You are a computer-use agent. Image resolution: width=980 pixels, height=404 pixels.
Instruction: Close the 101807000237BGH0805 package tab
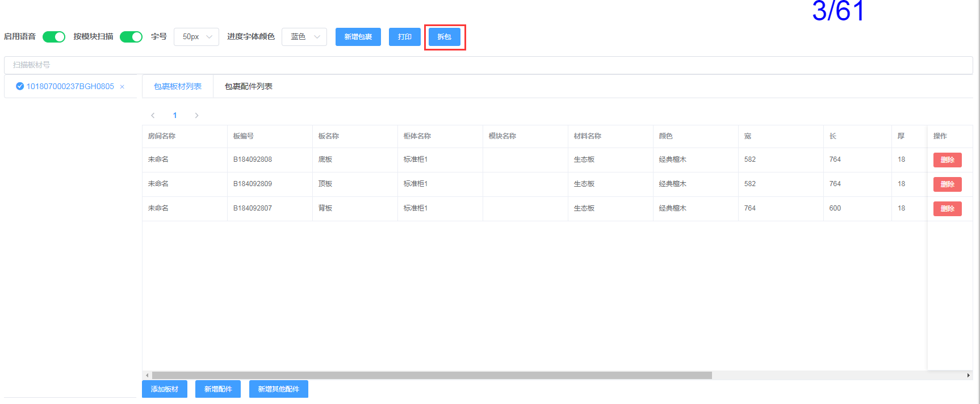122,87
